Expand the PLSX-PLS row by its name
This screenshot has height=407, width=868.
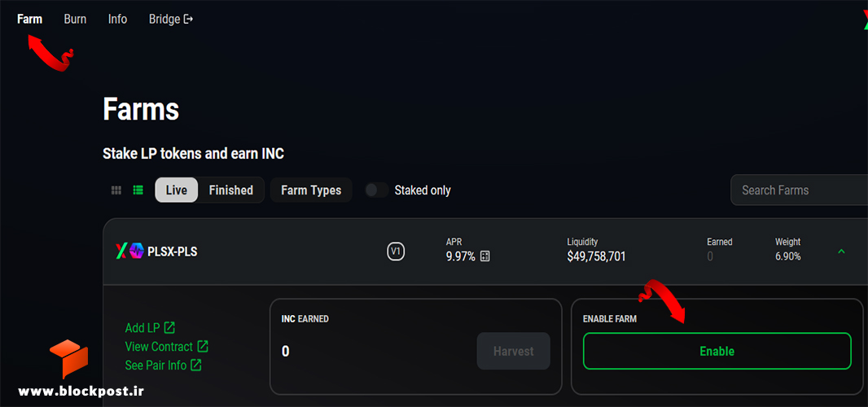tap(172, 252)
